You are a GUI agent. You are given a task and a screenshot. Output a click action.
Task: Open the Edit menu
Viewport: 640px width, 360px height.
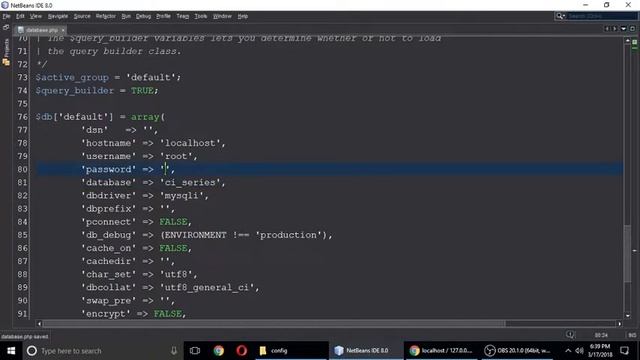(20, 16)
